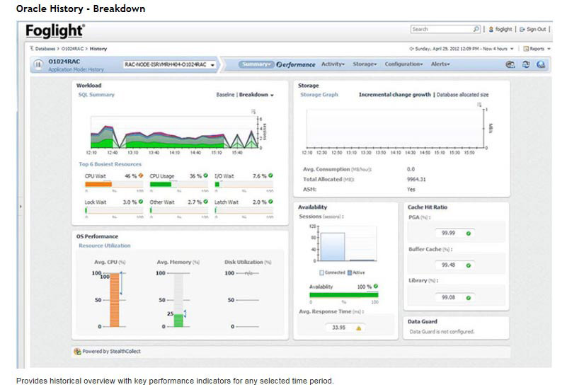
Task: Click the Buffer Cache 99.48 status icon
Action: tap(469, 265)
